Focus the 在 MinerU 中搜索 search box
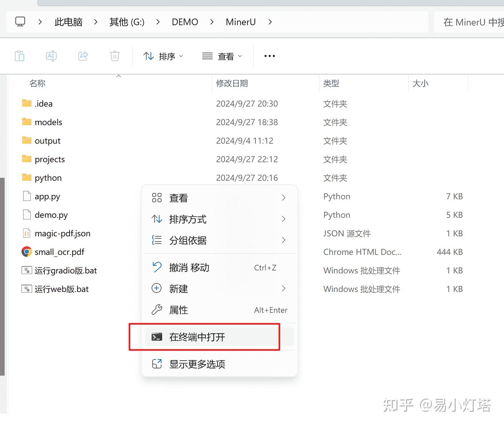The image size is (504, 426). click(x=469, y=22)
